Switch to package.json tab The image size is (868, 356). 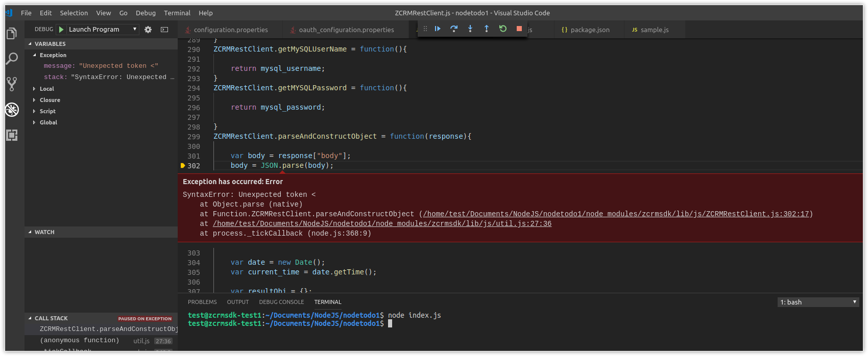point(590,30)
